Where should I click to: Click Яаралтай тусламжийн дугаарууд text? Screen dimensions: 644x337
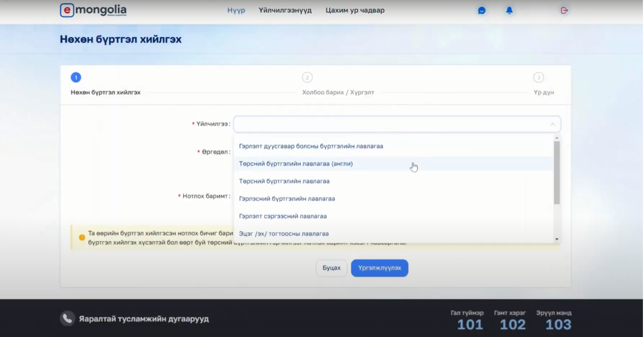click(x=144, y=319)
